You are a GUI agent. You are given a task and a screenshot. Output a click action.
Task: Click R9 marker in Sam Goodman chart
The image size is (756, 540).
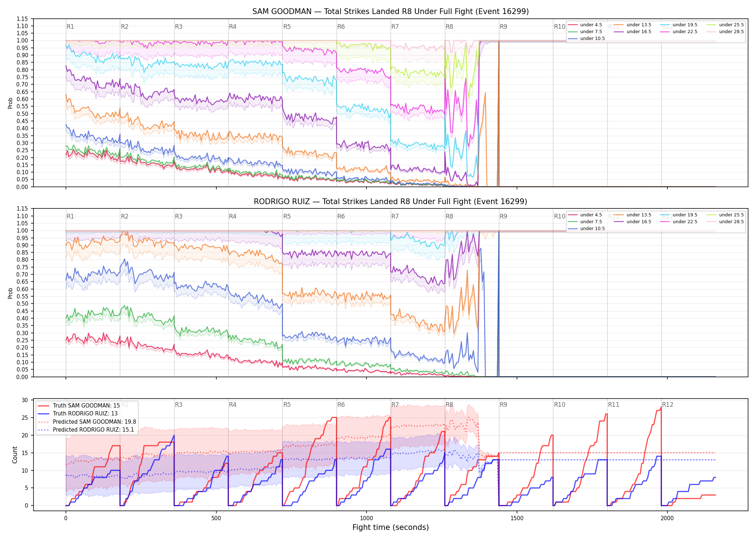pos(503,27)
